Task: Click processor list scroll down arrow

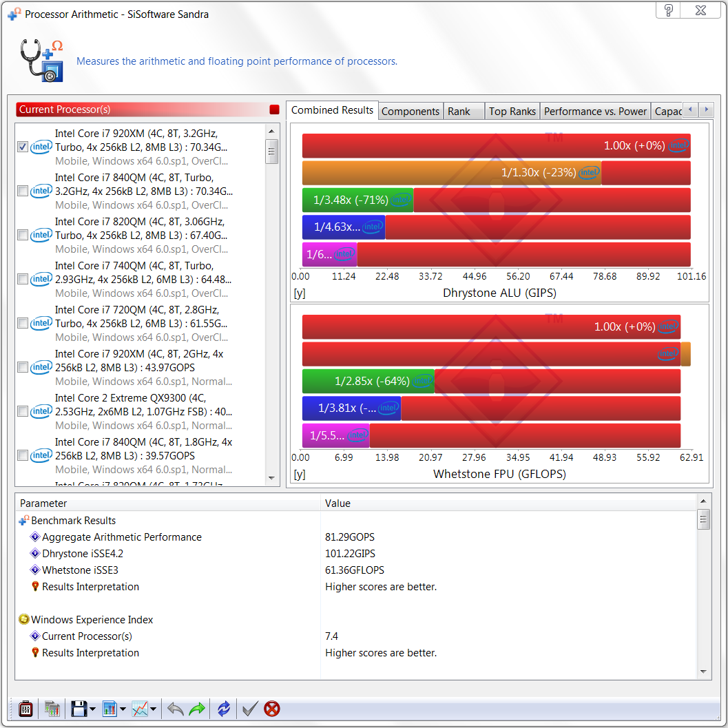Action: (271, 478)
